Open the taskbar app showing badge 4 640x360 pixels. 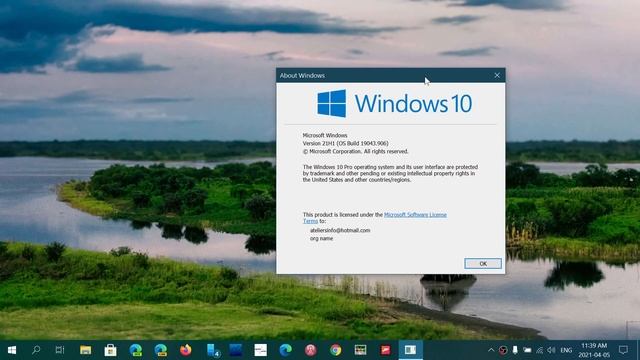tap(213, 350)
